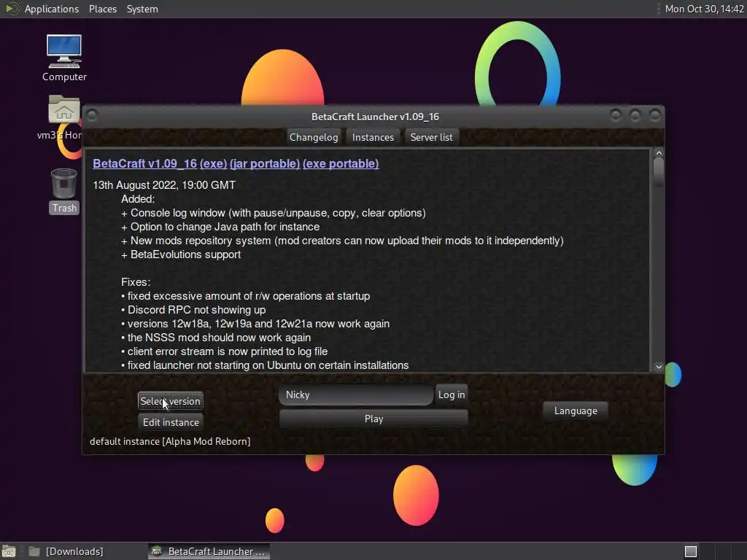Switch to the Instances tab

tap(373, 137)
